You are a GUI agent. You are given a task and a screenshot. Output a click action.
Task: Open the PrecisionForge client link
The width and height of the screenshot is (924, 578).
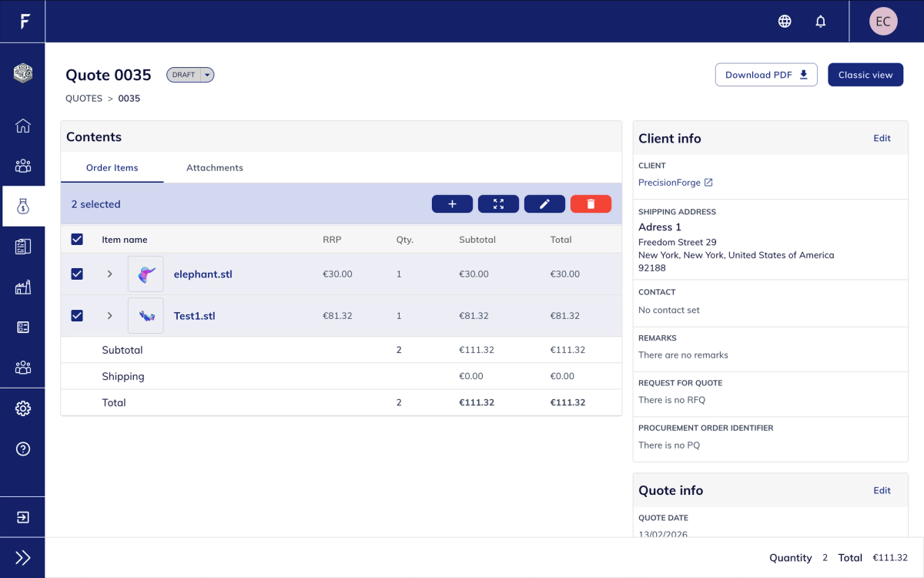tap(675, 183)
